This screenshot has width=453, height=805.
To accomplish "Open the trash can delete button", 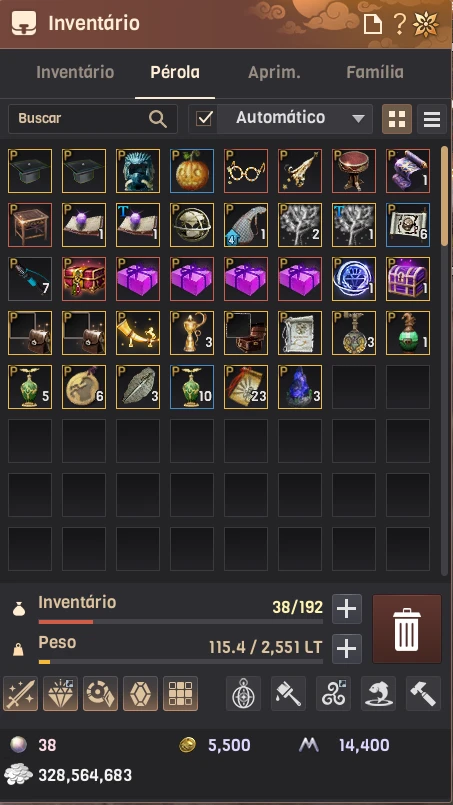I will pyautogui.click(x=407, y=628).
